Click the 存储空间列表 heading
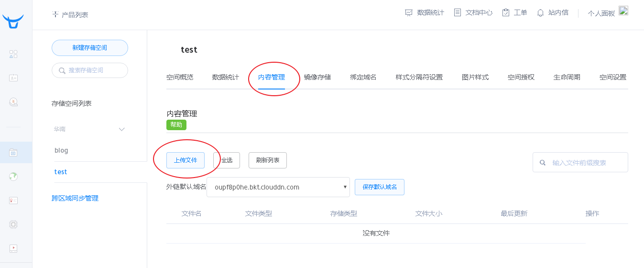Screen dimensions: 644x268 tap(72, 103)
